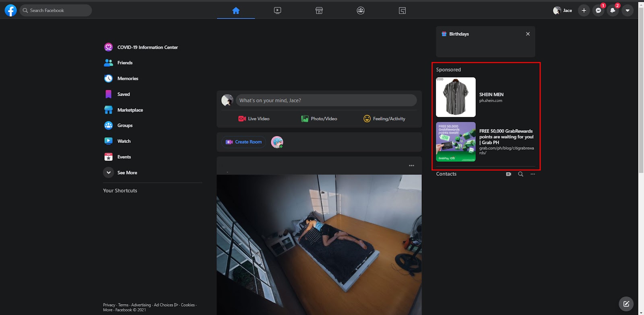Open the Marketplace tab in top navigation
This screenshot has width=644, height=315.
click(319, 10)
